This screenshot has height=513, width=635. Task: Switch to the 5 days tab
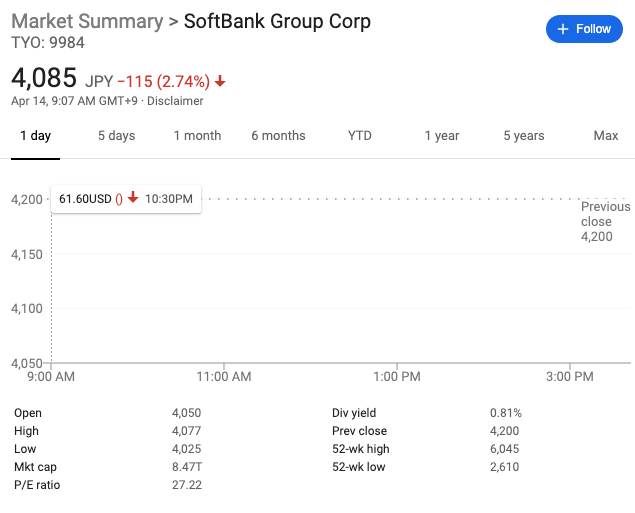[x=117, y=136]
